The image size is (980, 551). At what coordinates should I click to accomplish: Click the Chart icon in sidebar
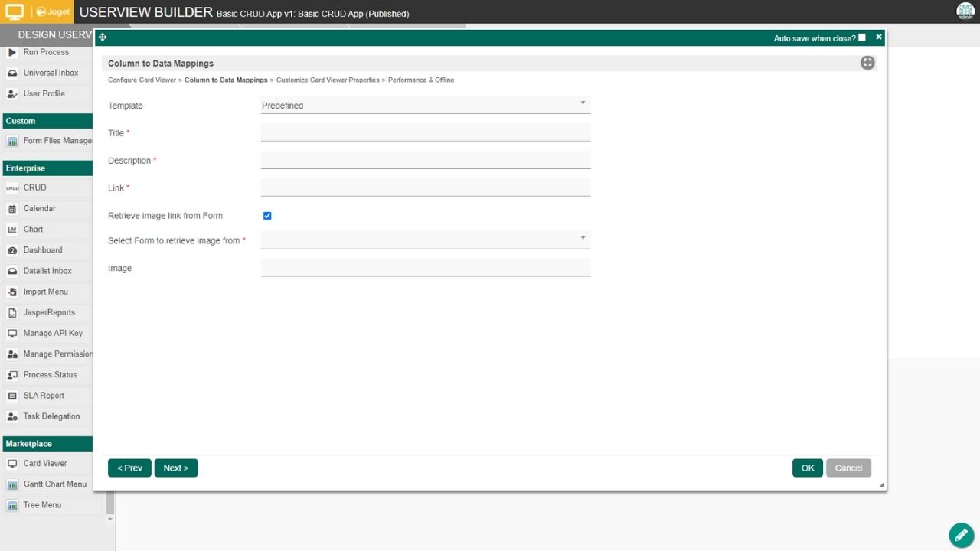pos(12,230)
